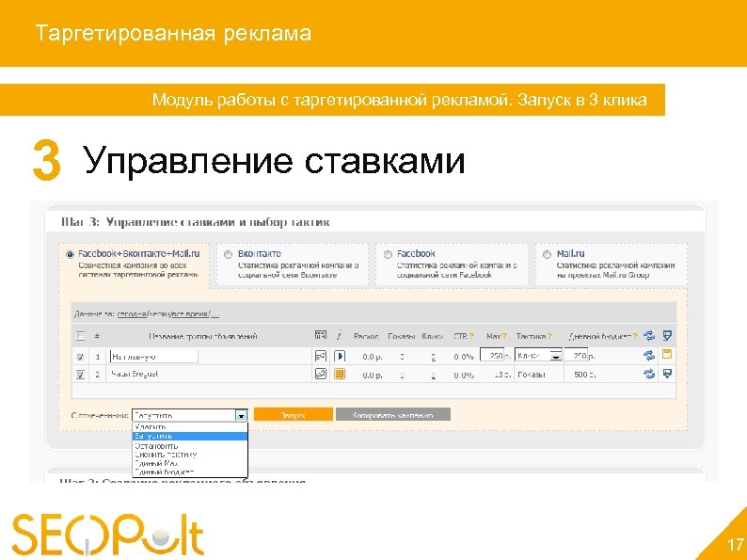Open the С отмеченными action dropdown
Image resolution: width=747 pixels, height=560 pixels.
click(x=190, y=416)
